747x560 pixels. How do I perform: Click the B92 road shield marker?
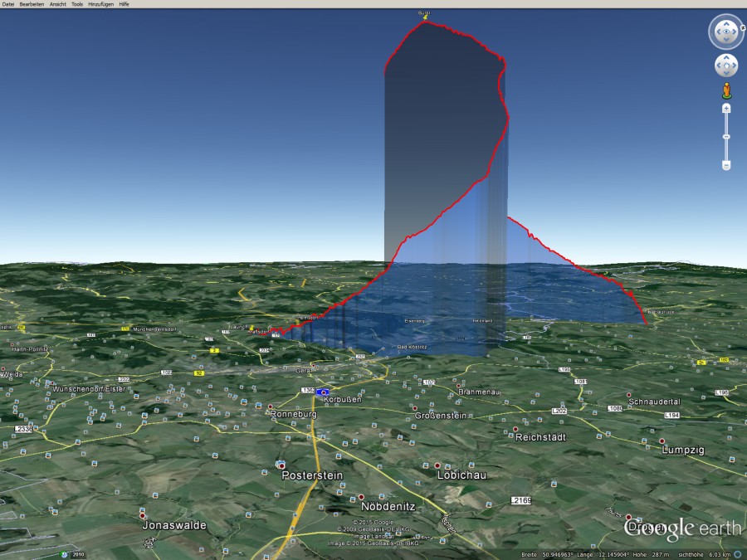[199, 372]
